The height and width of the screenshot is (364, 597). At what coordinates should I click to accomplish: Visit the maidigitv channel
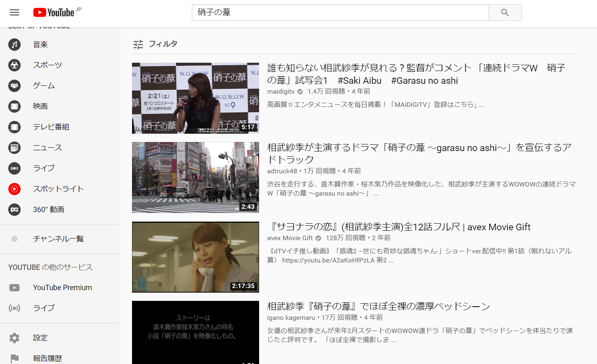[281, 92]
